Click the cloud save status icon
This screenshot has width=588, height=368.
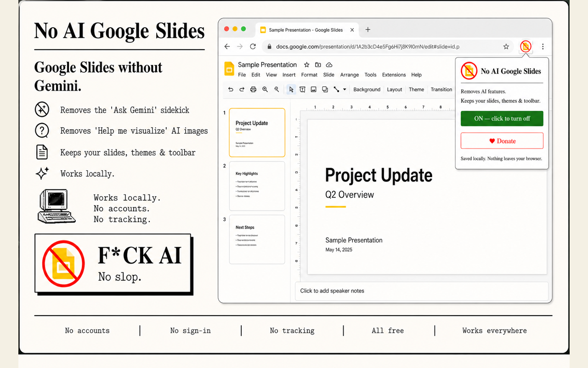(x=329, y=65)
